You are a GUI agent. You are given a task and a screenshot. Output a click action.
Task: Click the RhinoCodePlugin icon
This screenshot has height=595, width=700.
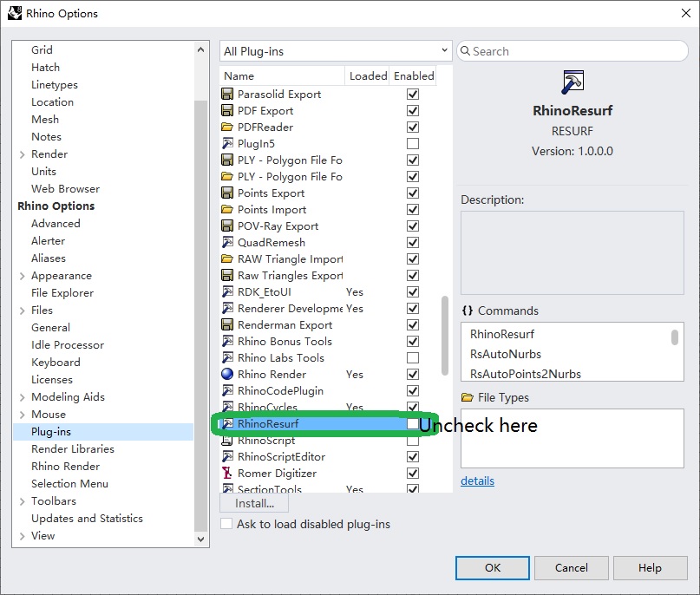[x=227, y=390]
